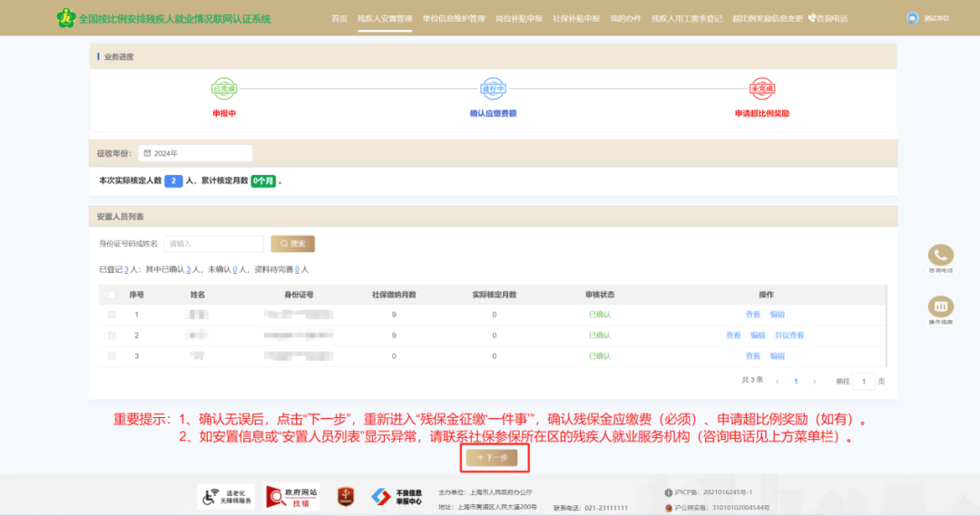This screenshot has height=516, width=980.
Task: Click the 已完成 申报中 step icon
Action: (x=224, y=89)
